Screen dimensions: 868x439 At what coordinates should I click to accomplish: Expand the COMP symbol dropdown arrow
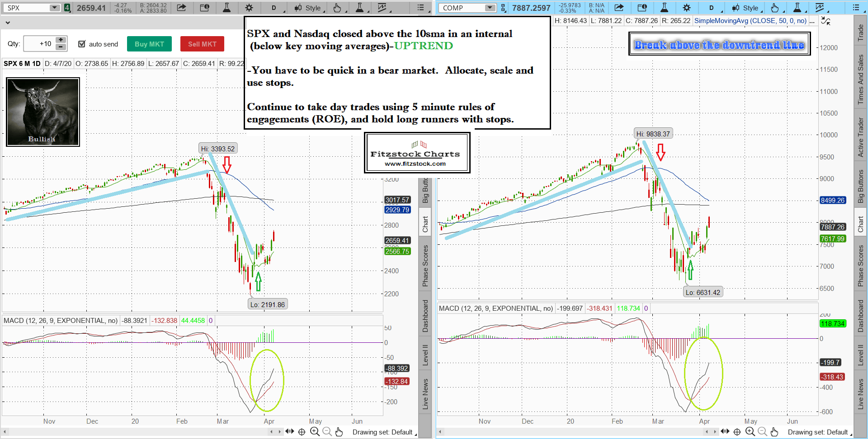[490, 8]
